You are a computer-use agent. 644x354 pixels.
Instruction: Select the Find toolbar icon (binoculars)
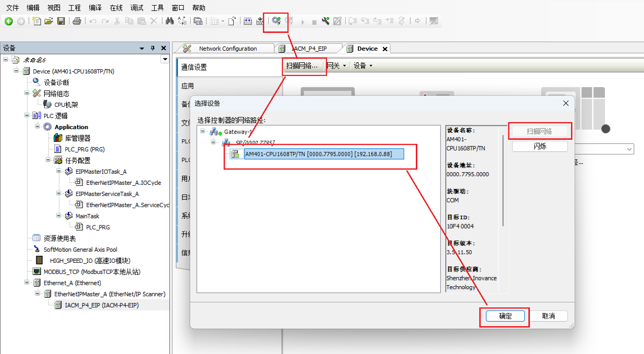tap(168, 21)
